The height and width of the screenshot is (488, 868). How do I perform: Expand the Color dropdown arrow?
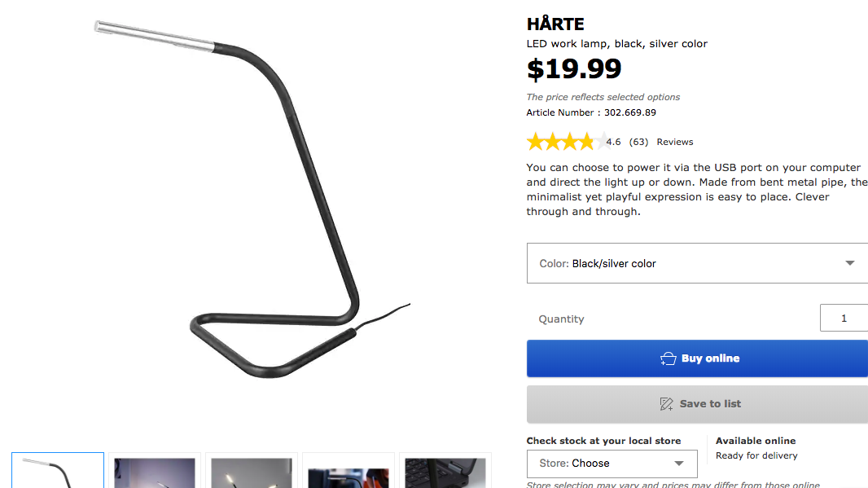[850, 263]
